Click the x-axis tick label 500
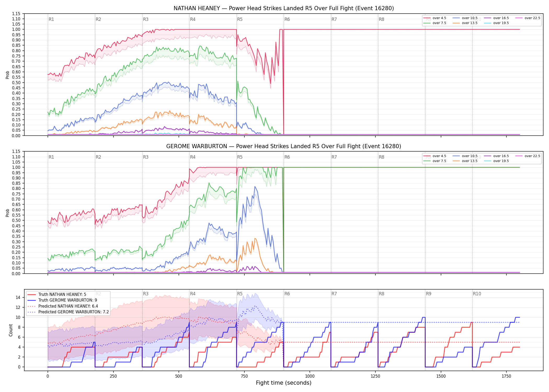The width and height of the screenshot is (549, 392). tap(179, 376)
